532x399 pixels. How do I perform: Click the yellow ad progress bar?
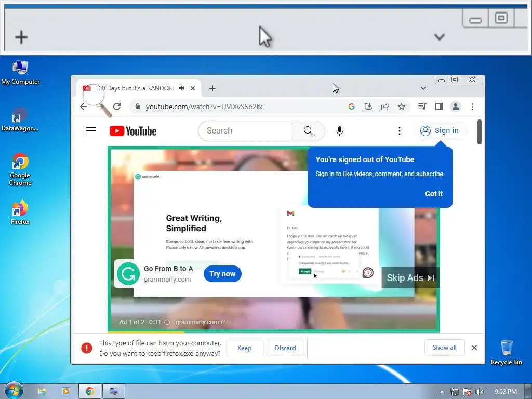point(146,331)
